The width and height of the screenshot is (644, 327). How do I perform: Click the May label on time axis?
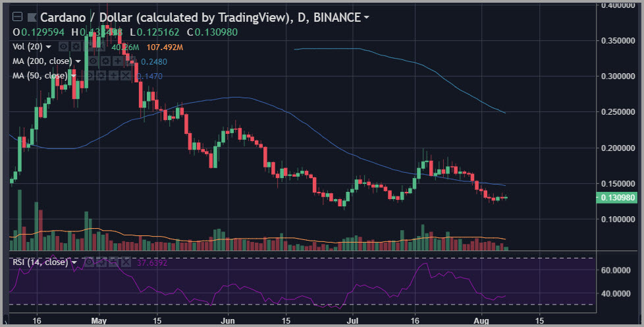(99, 321)
